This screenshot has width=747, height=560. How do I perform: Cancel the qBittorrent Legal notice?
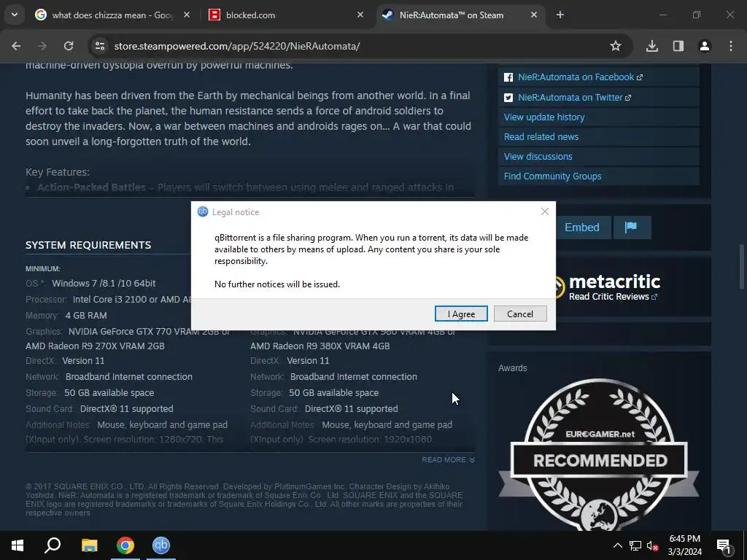(519, 314)
